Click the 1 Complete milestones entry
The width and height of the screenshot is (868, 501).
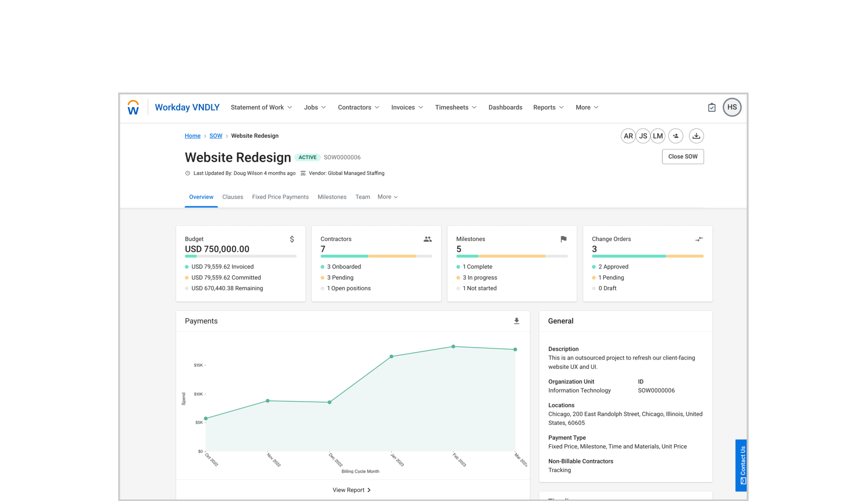click(x=477, y=267)
